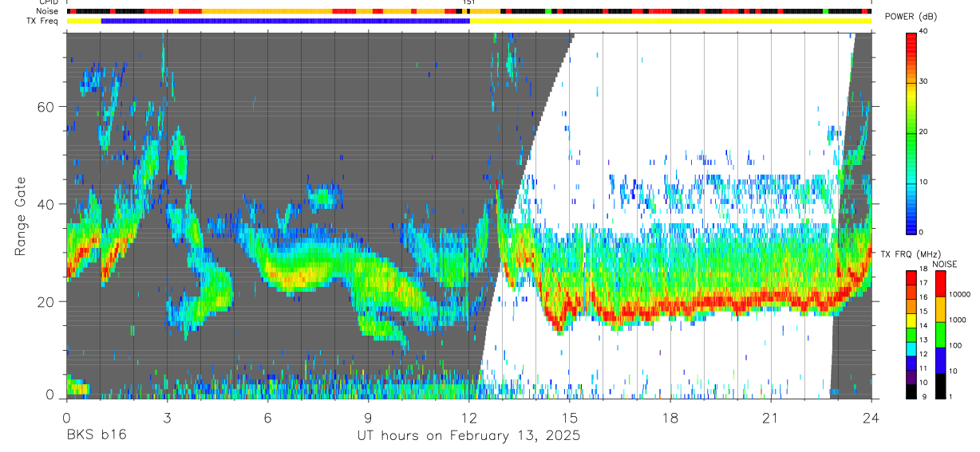This screenshot has height=452, width=980.
Task: Click the 12 tick on the UT hours axis
Action: [469, 418]
